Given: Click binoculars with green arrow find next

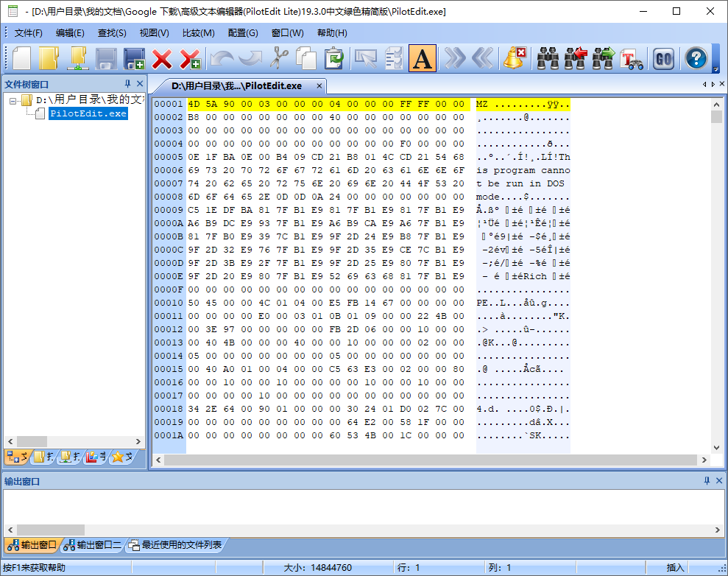Looking at the screenshot, I should point(603,58).
